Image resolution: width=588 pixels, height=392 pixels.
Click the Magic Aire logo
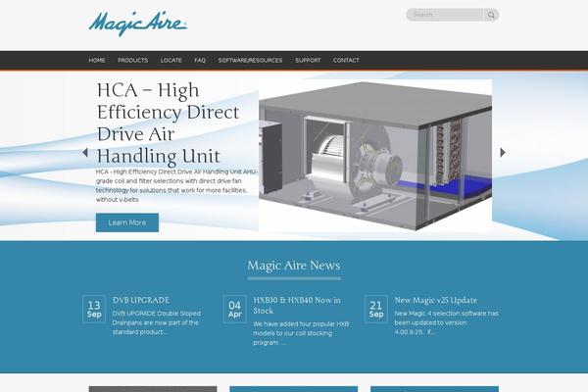pyautogui.click(x=138, y=24)
